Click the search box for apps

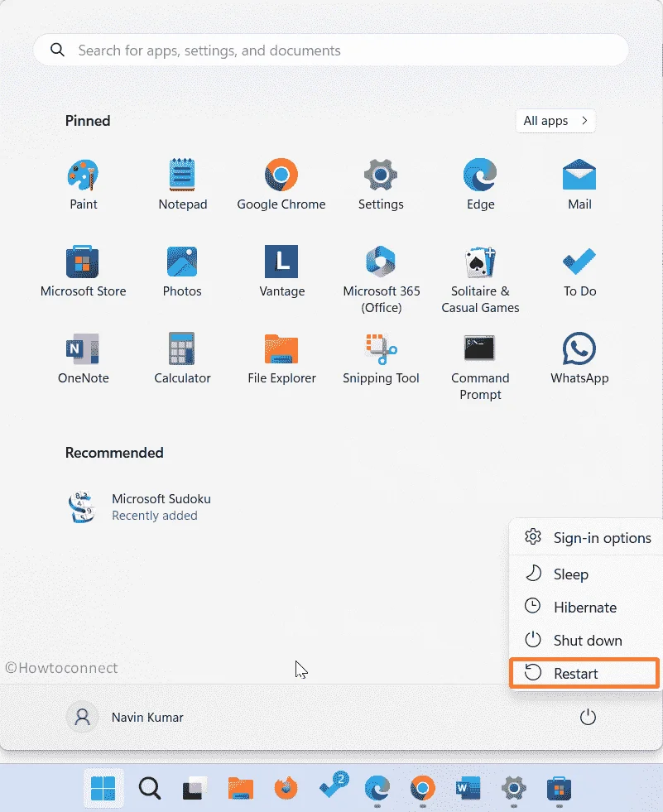point(331,50)
